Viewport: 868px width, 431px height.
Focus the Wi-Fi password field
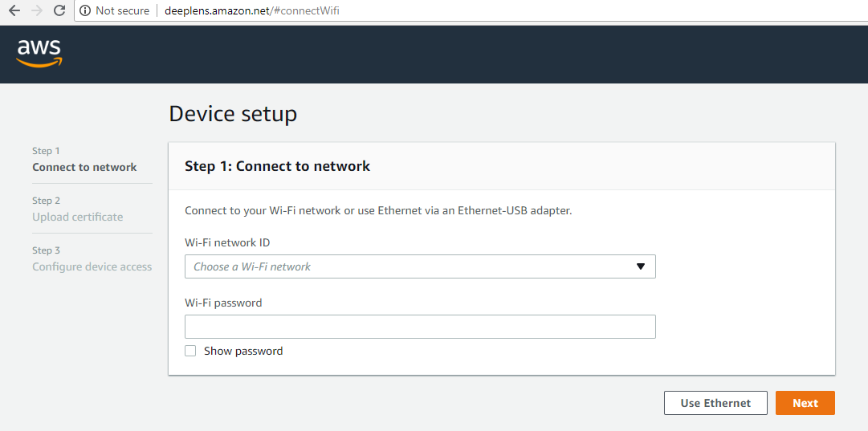(x=419, y=327)
